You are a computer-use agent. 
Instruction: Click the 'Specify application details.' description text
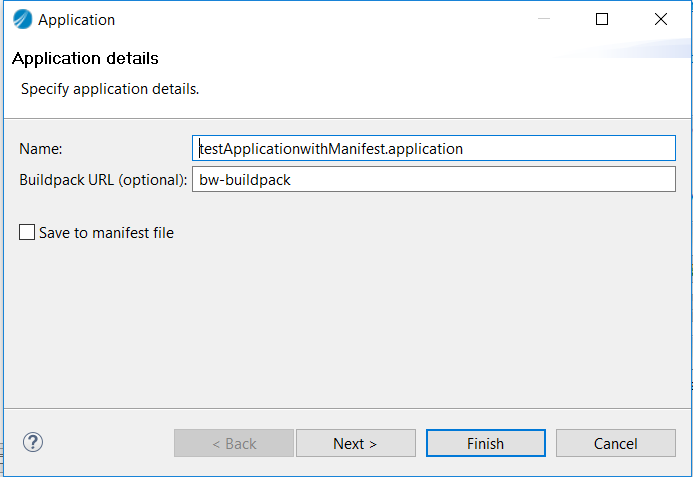pyautogui.click(x=110, y=89)
